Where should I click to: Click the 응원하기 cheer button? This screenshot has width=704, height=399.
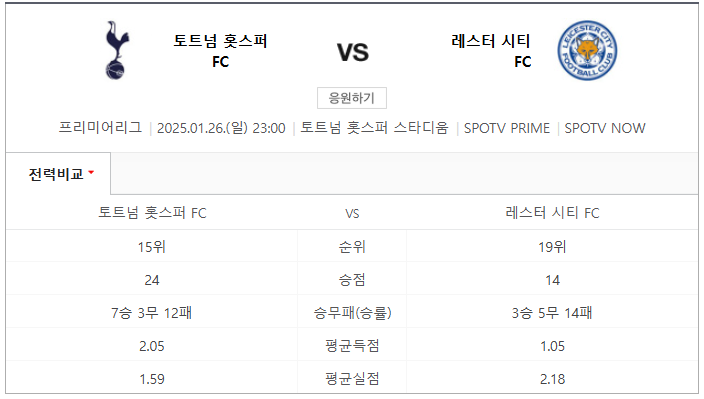click(352, 98)
